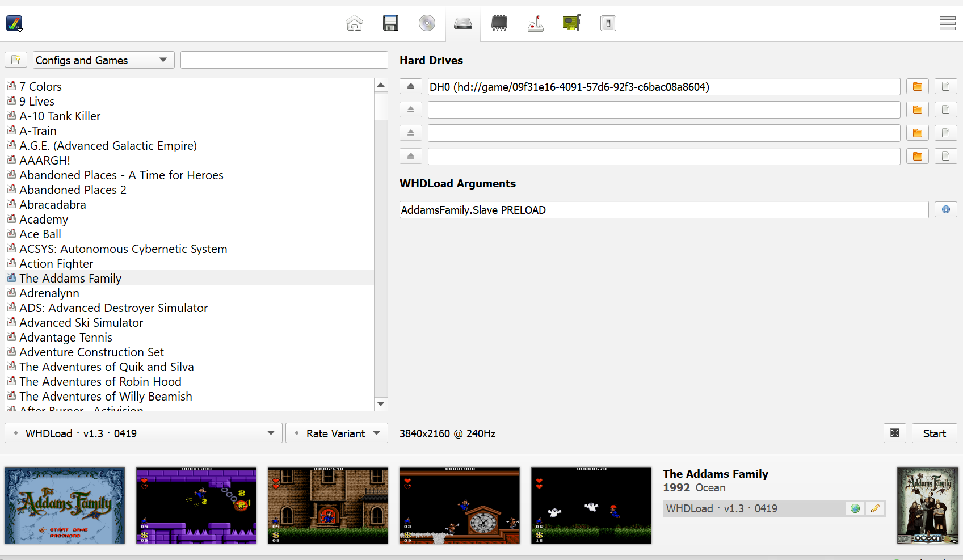Click eject on the fourth hard drive slot
The height and width of the screenshot is (560, 963).
click(411, 156)
